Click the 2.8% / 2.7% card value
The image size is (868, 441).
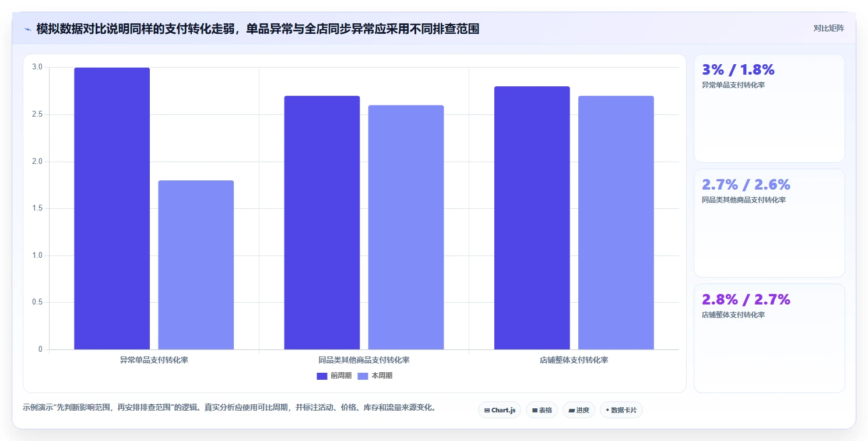(x=746, y=299)
